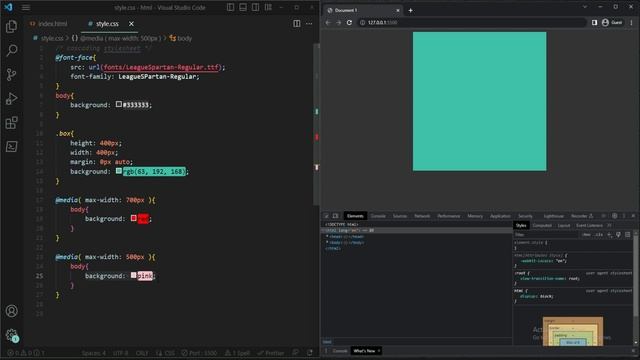Open the Guest profile menu
The image size is (640, 360).
612,22
